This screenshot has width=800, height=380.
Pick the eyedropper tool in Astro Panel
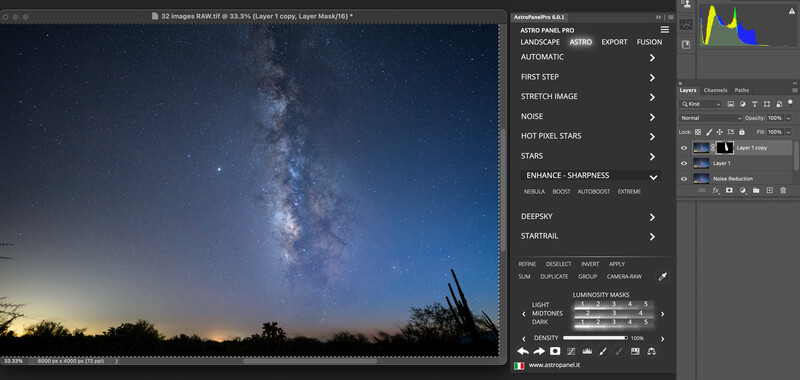point(663,277)
